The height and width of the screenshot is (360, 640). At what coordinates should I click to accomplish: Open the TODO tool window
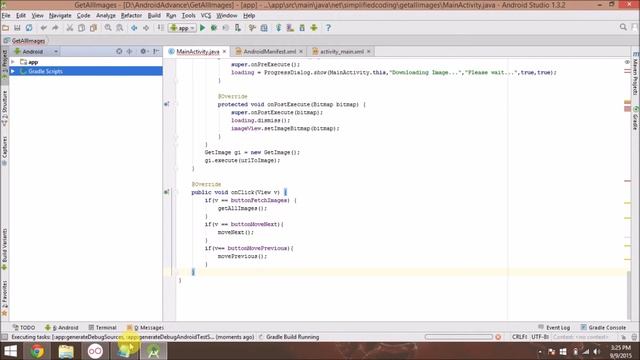(x=24, y=327)
